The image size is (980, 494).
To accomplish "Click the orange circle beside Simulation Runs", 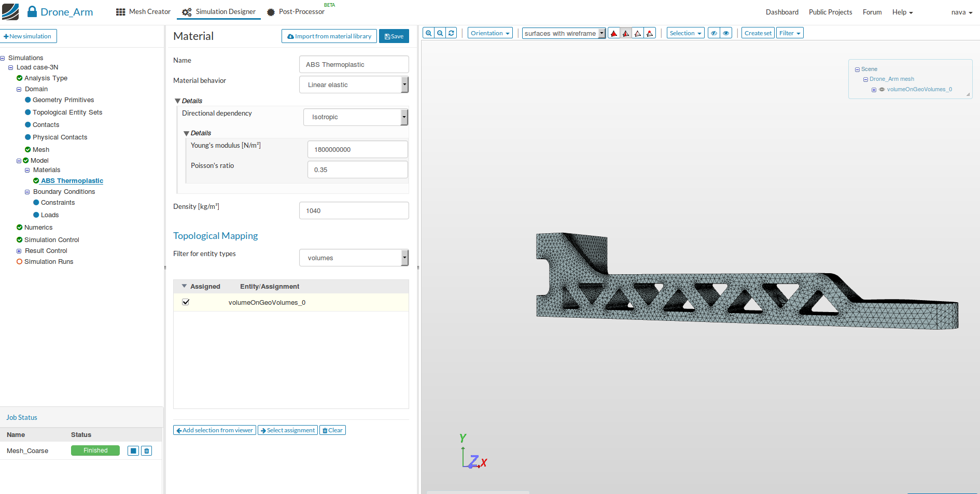I will coord(20,261).
